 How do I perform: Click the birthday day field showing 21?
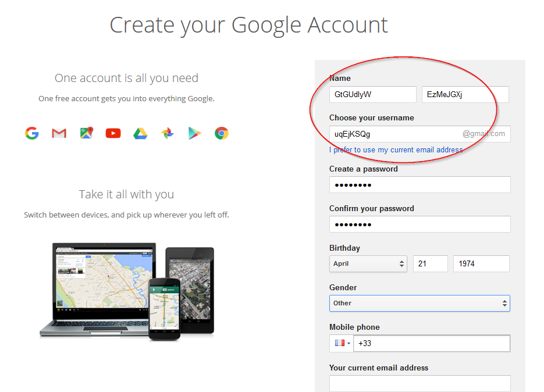coord(431,263)
